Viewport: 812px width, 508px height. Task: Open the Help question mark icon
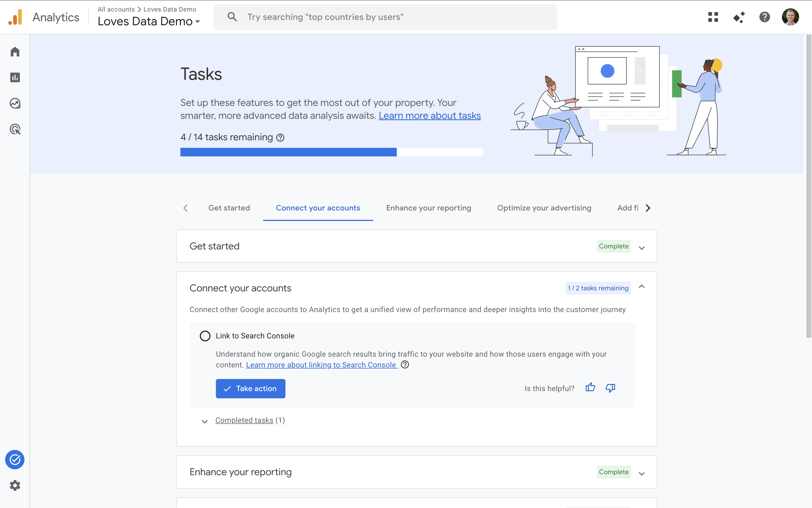[765, 17]
